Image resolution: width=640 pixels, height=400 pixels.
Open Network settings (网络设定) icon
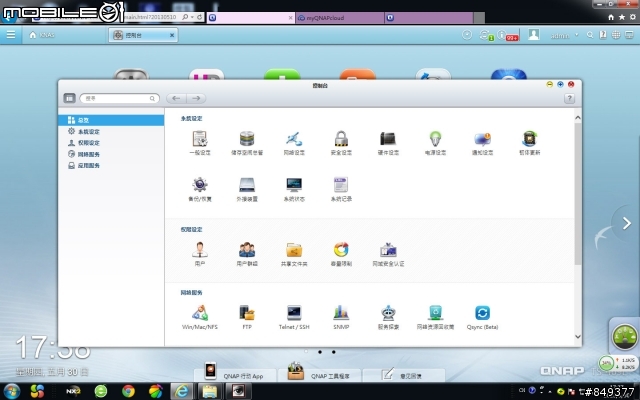[x=294, y=139]
